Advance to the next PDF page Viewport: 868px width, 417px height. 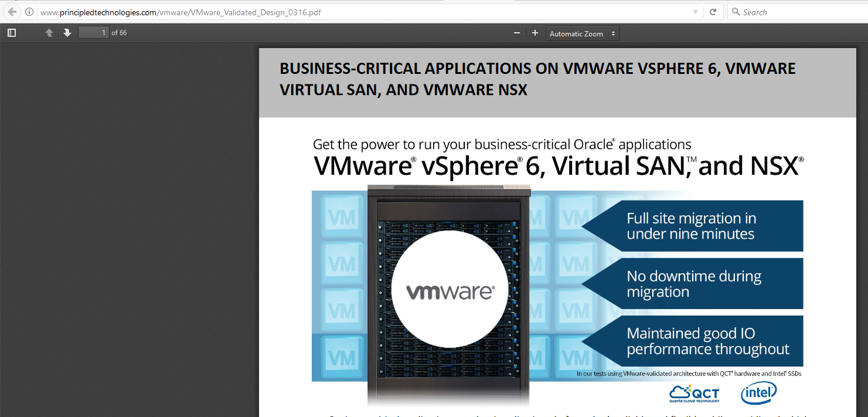tap(67, 33)
